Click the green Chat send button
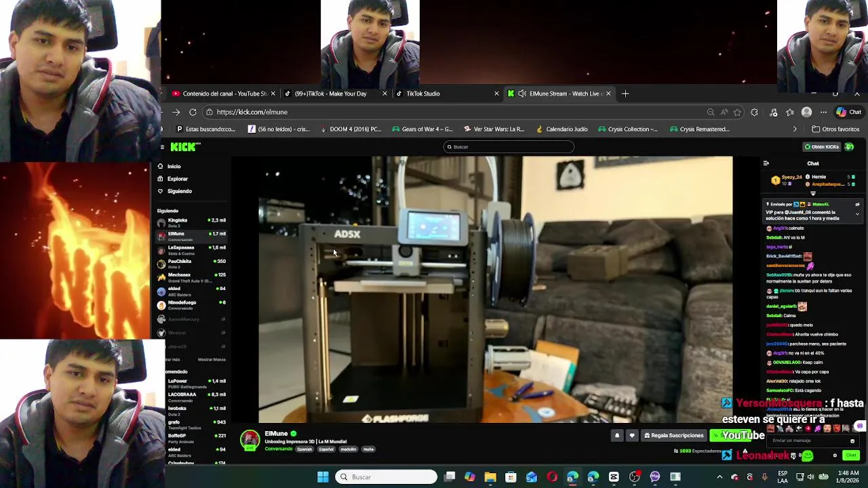The width and height of the screenshot is (868, 488). click(x=851, y=455)
